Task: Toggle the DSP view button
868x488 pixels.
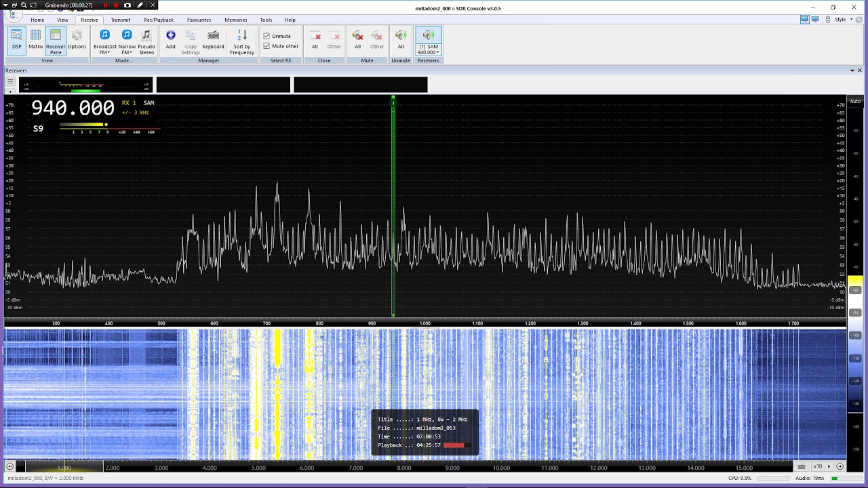Action: click(x=16, y=41)
